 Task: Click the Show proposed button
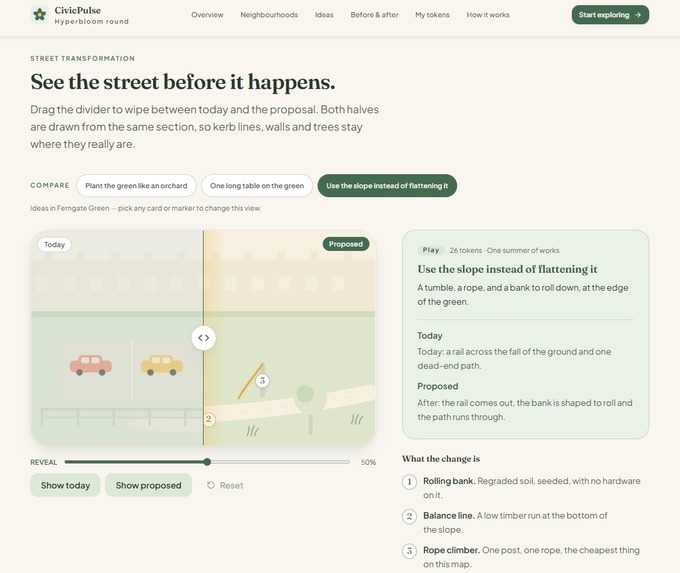[x=148, y=485]
